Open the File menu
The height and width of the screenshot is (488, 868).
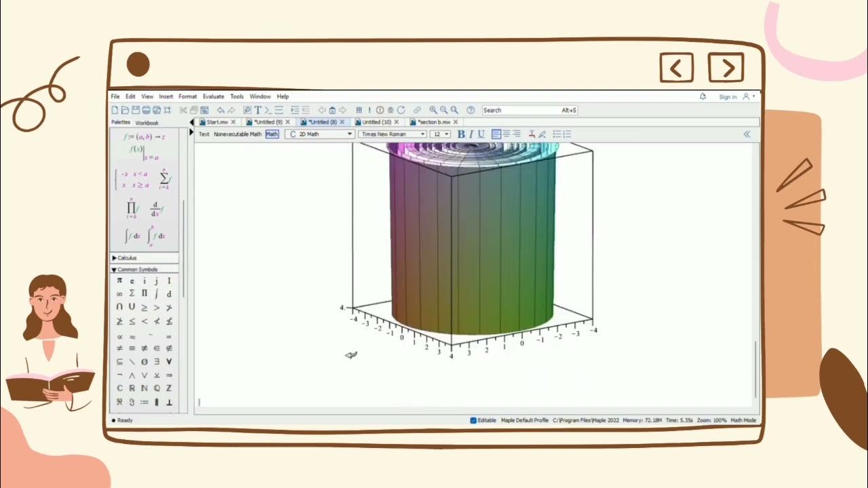point(115,97)
